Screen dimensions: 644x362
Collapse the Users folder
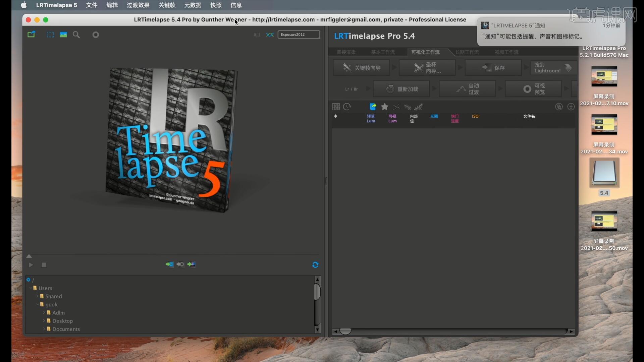(x=31, y=288)
